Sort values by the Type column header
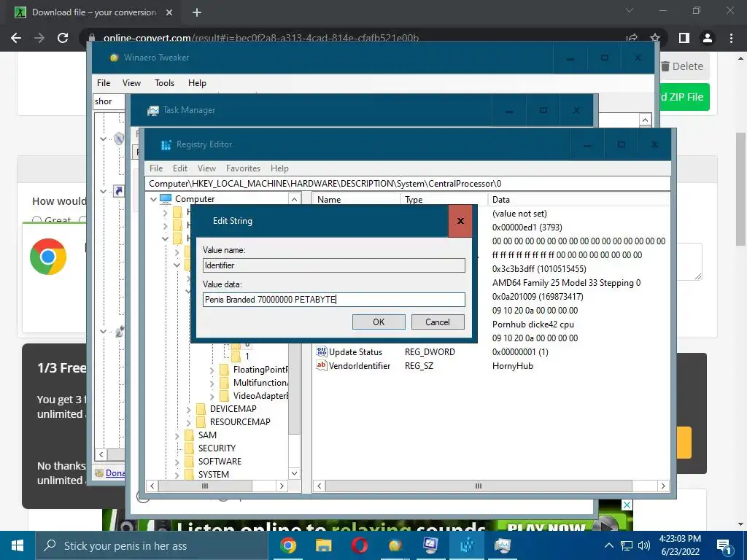Viewport: 747px width, 560px height. tap(444, 199)
